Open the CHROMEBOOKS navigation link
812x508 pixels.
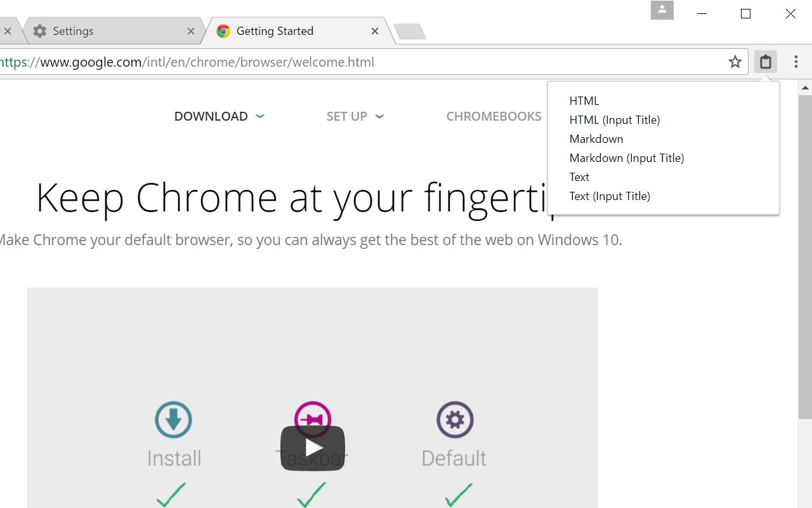click(x=494, y=116)
